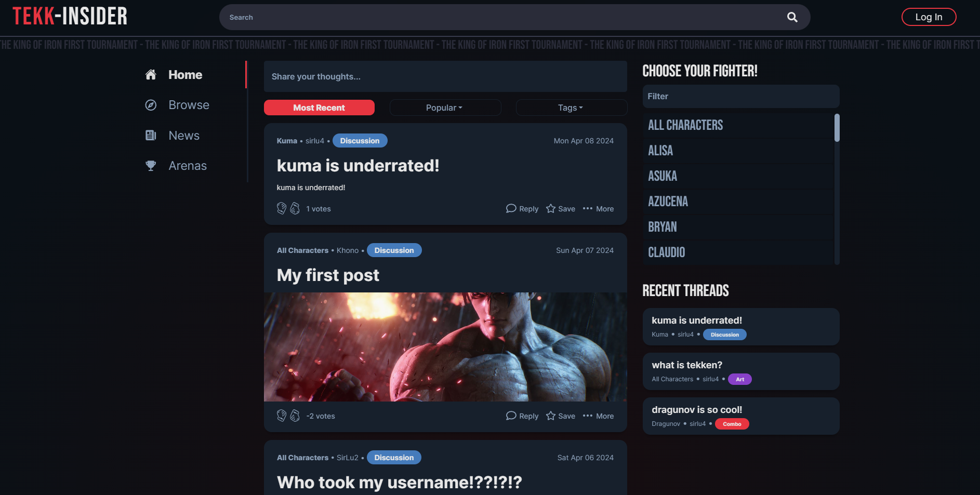Open the Jin artwork image in post

(445, 347)
